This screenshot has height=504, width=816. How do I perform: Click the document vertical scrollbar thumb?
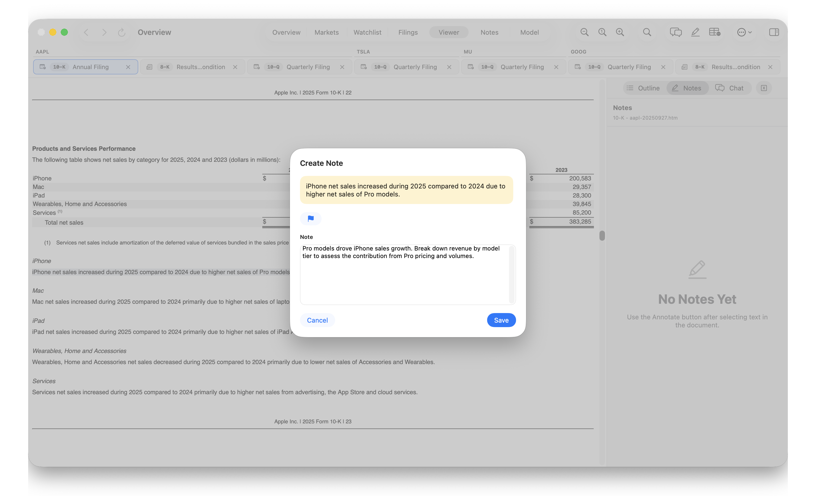click(602, 235)
